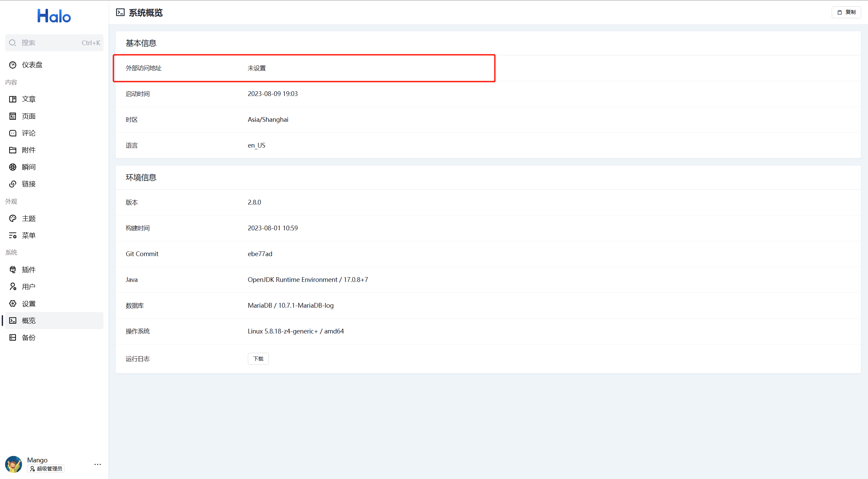
Task: Click the links chain icon
Action: coord(13,184)
